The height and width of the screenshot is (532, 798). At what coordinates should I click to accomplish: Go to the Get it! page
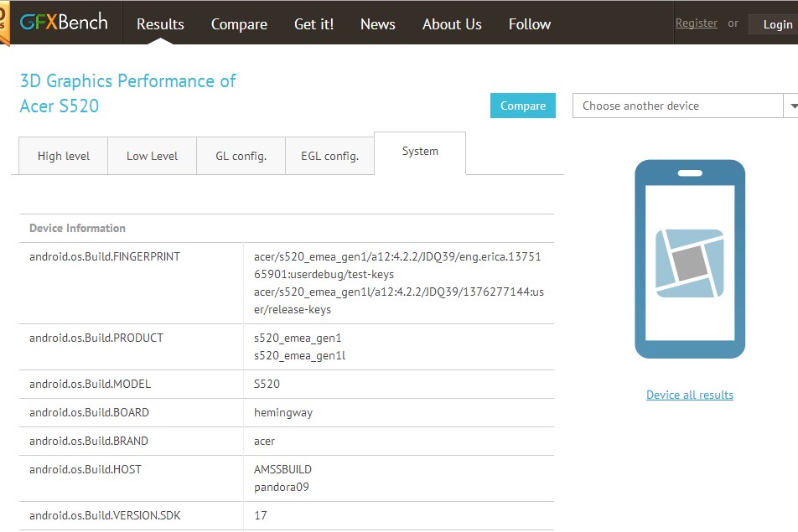pyautogui.click(x=313, y=24)
